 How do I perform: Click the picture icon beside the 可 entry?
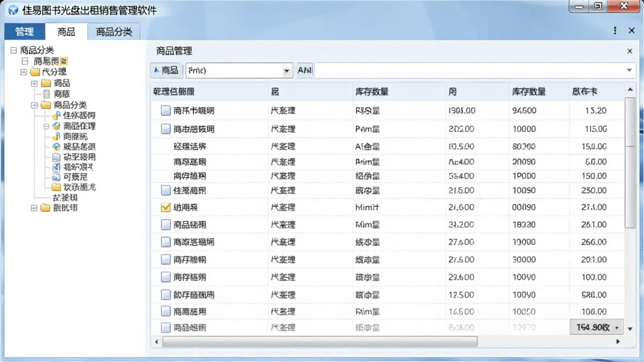(56, 177)
